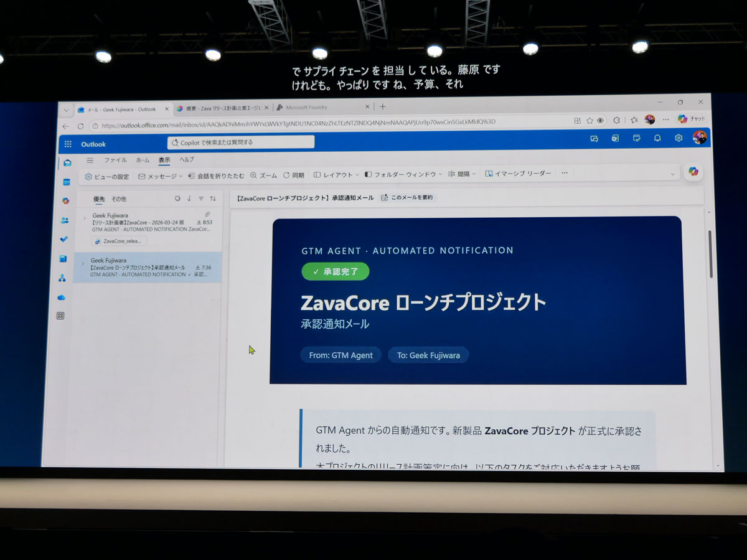Screen dimensions: 747x560
Task: Expand the ribbon with the chevron at right end
Action: (672, 175)
